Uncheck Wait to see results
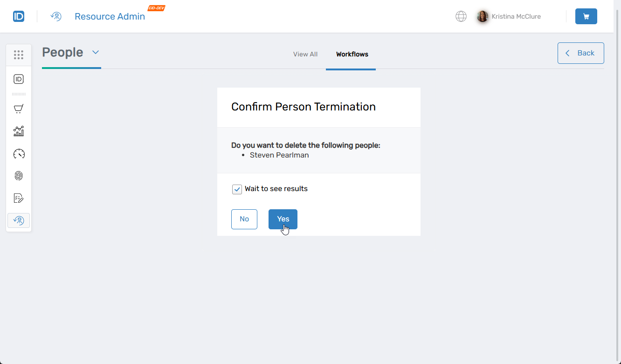 [237, 189]
